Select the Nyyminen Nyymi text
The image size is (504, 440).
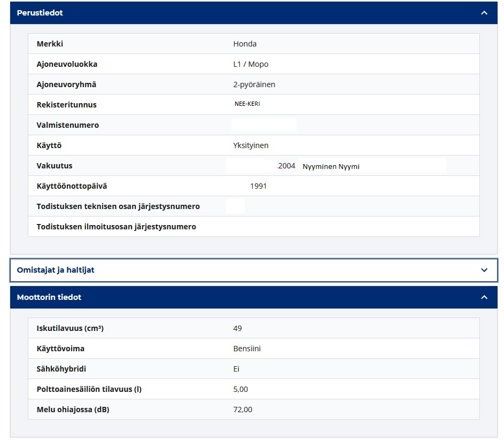(331, 167)
